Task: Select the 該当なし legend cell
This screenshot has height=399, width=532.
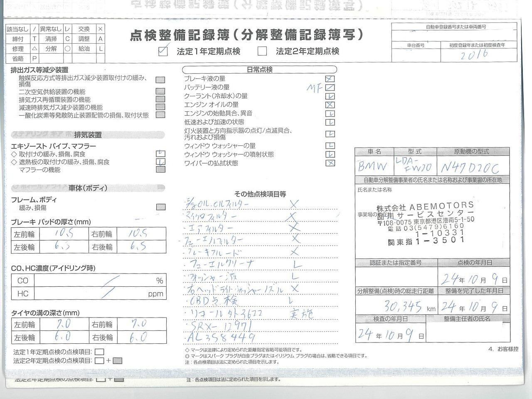Action: (18, 29)
